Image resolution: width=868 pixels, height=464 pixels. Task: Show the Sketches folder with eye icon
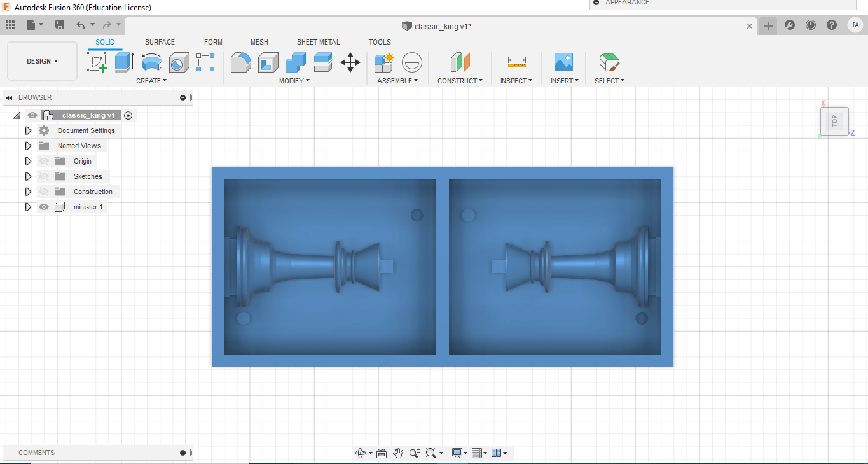(x=44, y=176)
